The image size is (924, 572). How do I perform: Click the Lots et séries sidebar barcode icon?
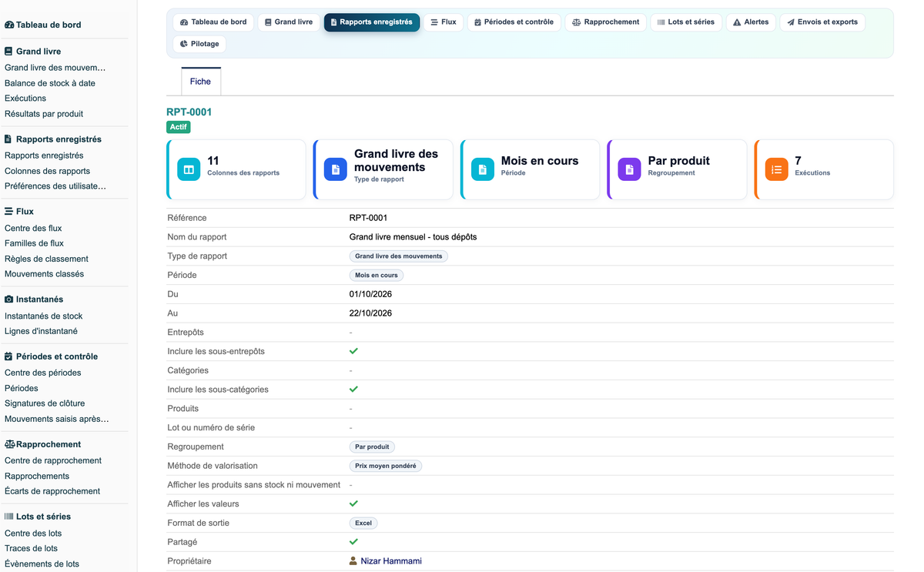9,517
